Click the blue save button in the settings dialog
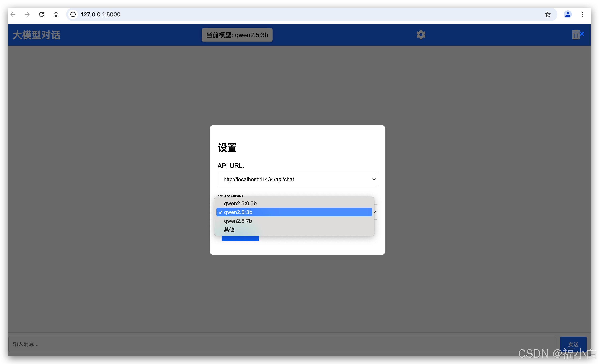 [240, 238]
